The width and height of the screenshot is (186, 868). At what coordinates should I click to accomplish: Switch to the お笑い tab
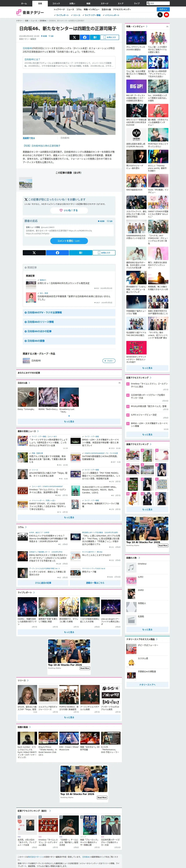click(72, 3)
